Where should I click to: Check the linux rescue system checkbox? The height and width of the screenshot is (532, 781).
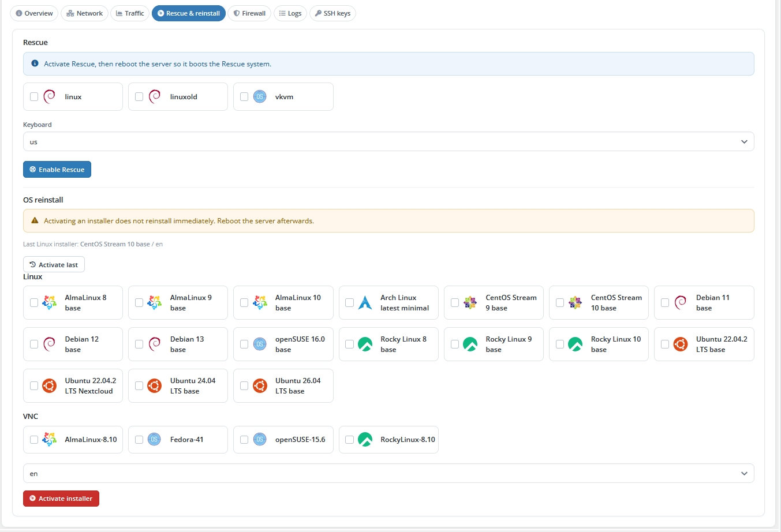[x=34, y=97]
